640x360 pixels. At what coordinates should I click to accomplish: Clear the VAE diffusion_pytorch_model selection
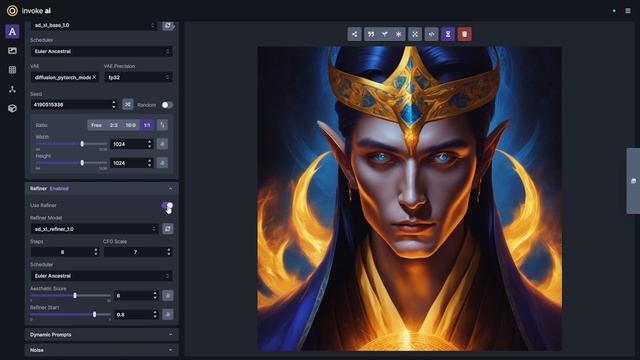pos(94,77)
